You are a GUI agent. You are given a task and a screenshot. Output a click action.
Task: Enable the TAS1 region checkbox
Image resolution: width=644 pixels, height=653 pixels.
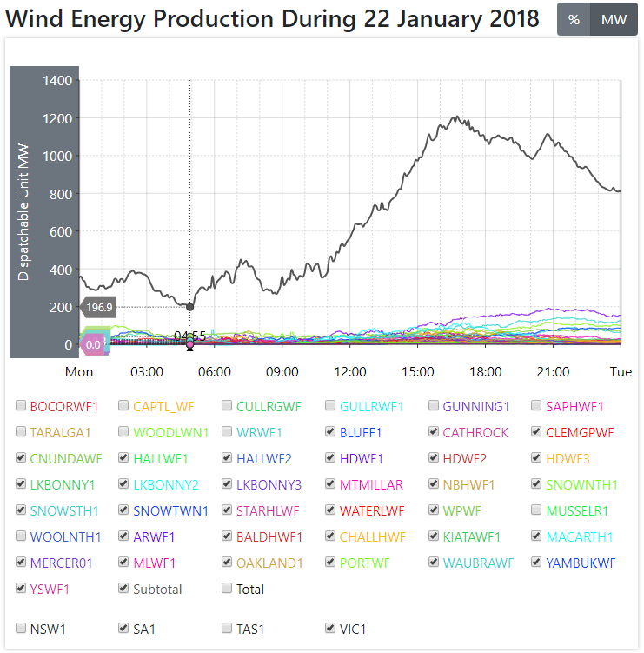[x=228, y=628]
